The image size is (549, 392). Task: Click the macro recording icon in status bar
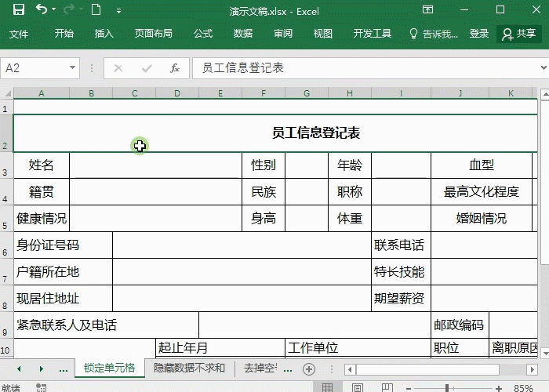pos(41,387)
